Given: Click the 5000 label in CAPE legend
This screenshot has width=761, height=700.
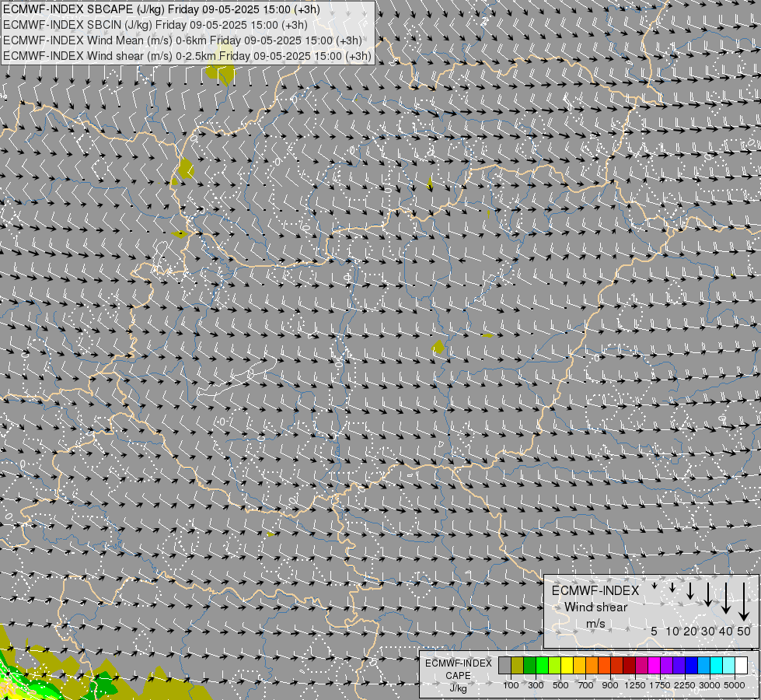Looking at the screenshot, I should pos(735,685).
